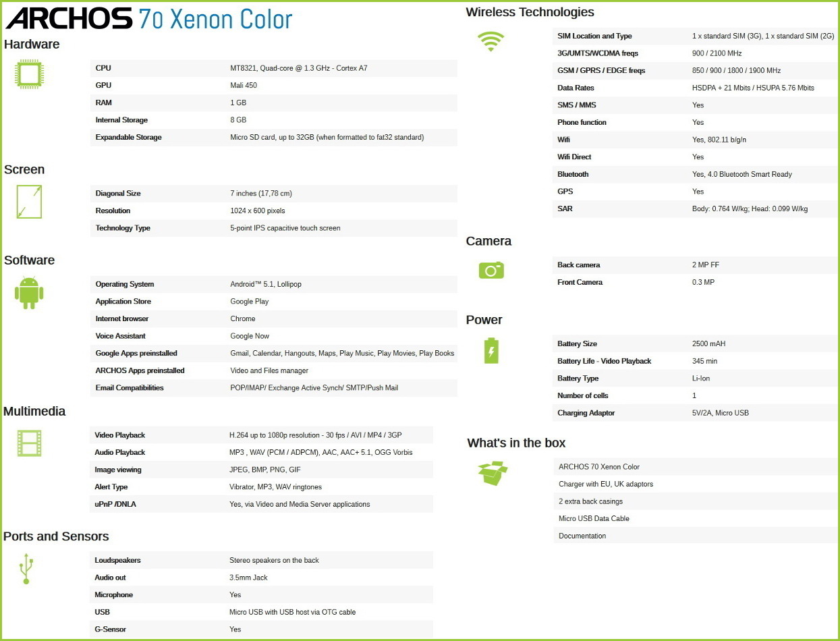Click the Video Playback label
The width and height of the screenshot is (840, 641).
coord(119,435)
